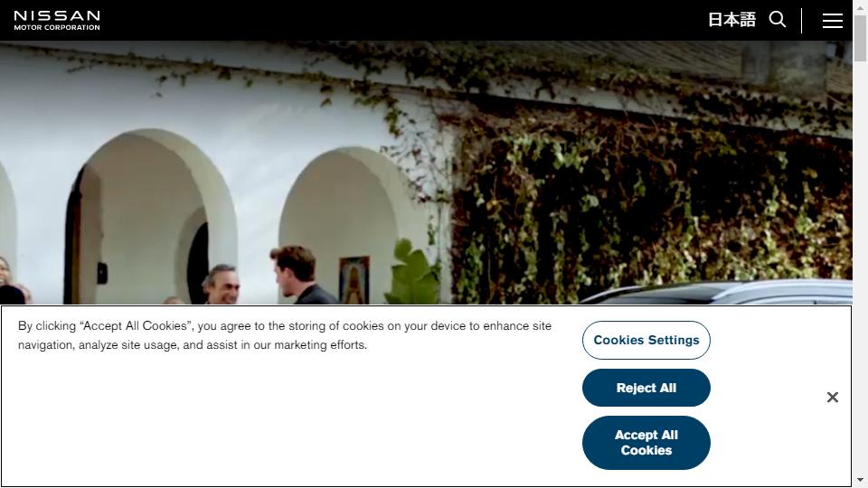Image resolution: width=868 pixels, height=488 pixels.
Task: Click the framed painting in hero video
Action: tap(354, 279)
